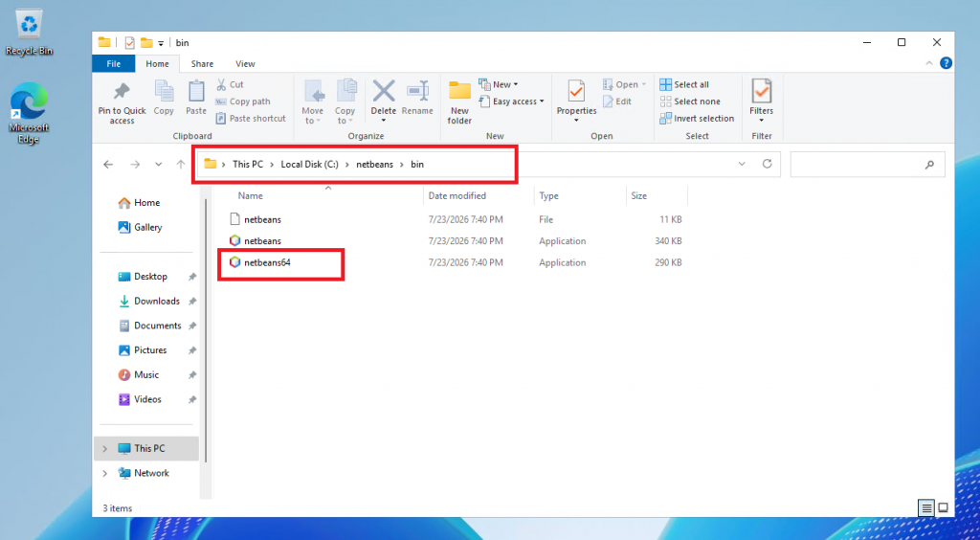
Task: Sort by the Name column header
Action: click(250, 195)
